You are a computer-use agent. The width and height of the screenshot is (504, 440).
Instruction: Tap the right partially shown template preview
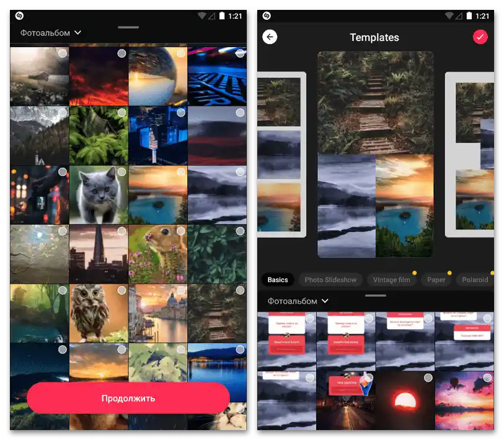[x=470, y=154]
